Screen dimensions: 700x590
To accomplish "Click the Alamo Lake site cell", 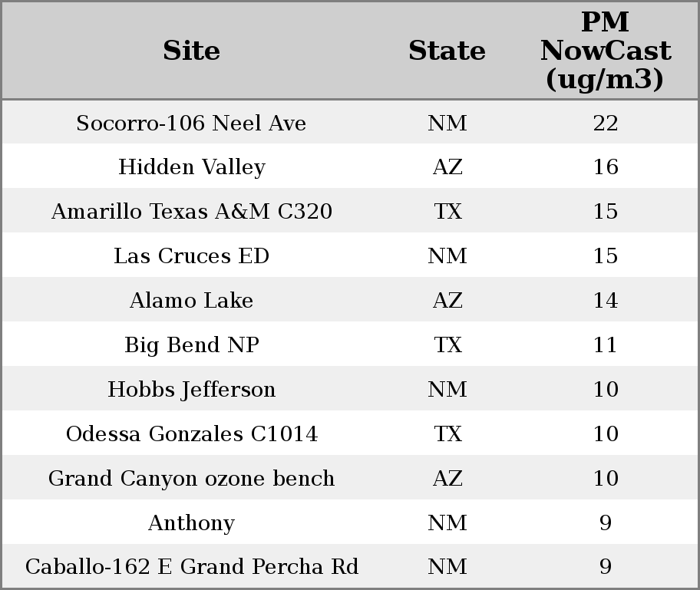I will pos(191,301).
